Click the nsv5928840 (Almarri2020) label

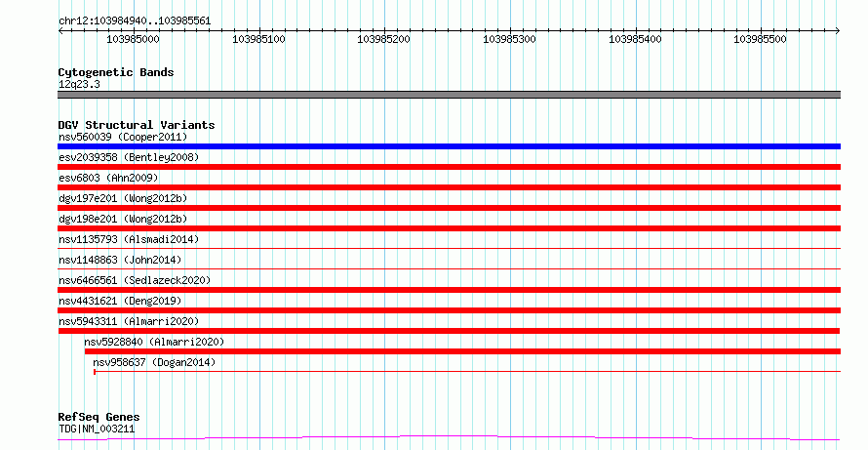coord(154,342)
